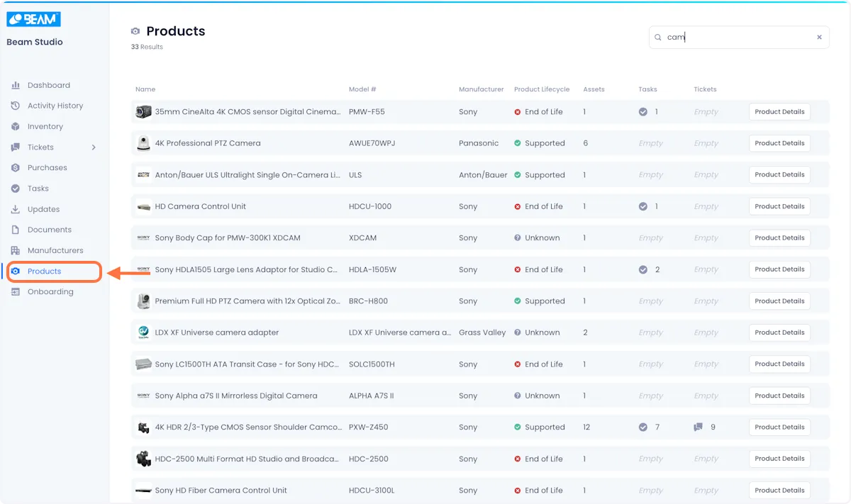The image size is (851, 504).
Task: Click the Manufacturers building icon
Action: tap(16, 250)
